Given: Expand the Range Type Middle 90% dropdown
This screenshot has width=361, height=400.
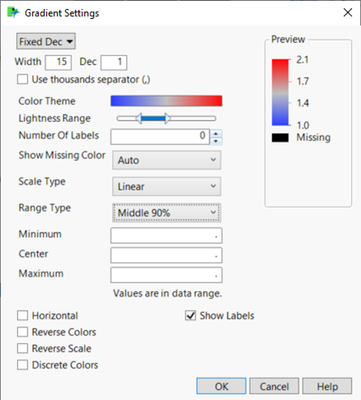Looking at the screenshot, I should click(x=167, y=213).
